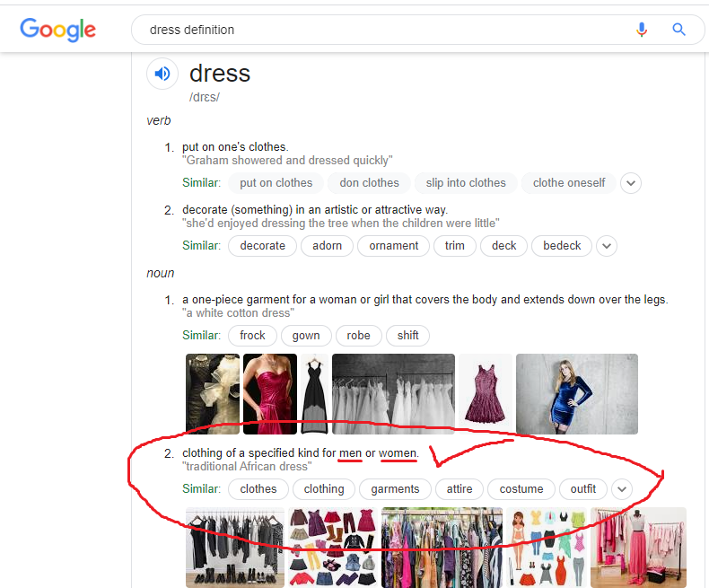The height and width of the screenshot is (588, 709).
Task: Select the 'don clothes' synonym chip
Action: pyautogui.click(x=369, y=183)
